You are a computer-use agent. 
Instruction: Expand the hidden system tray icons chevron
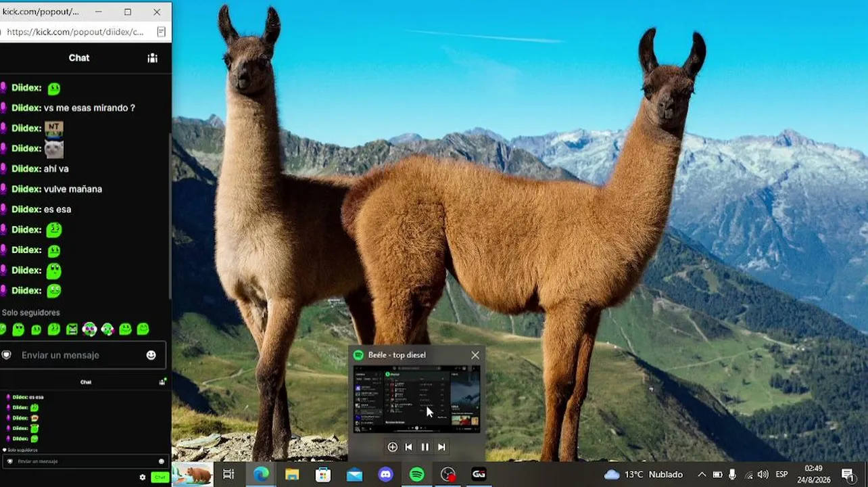tap(702, 475)
